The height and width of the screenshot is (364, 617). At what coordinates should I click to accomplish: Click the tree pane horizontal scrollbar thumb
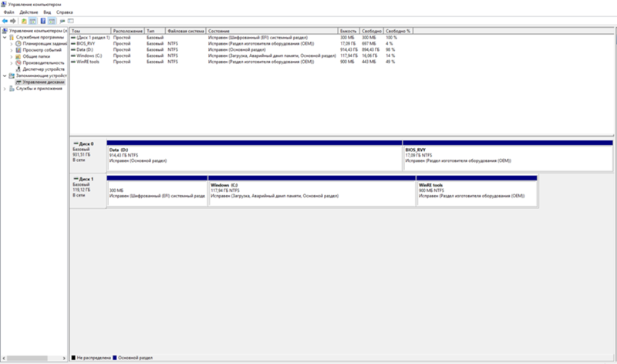(x=27, y=358)
